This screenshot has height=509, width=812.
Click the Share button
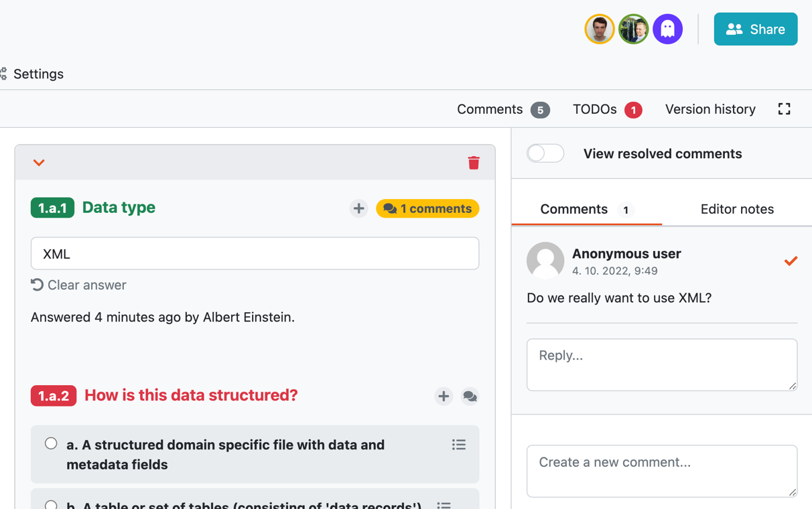[x=756, y=29]
